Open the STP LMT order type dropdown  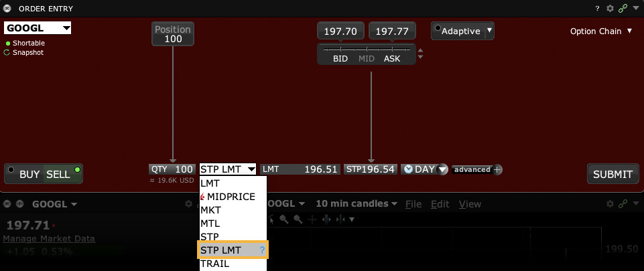pos(228,169)
